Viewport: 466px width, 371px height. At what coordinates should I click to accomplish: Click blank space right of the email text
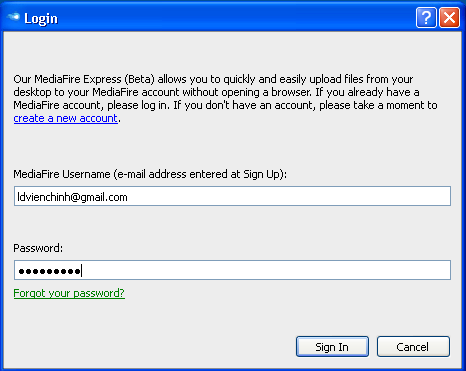point(287,196)
